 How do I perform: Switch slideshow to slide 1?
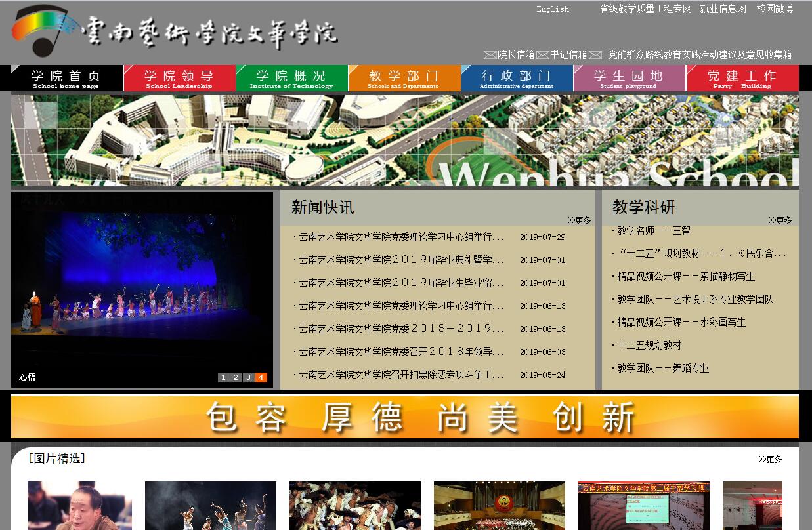[223, 377]
